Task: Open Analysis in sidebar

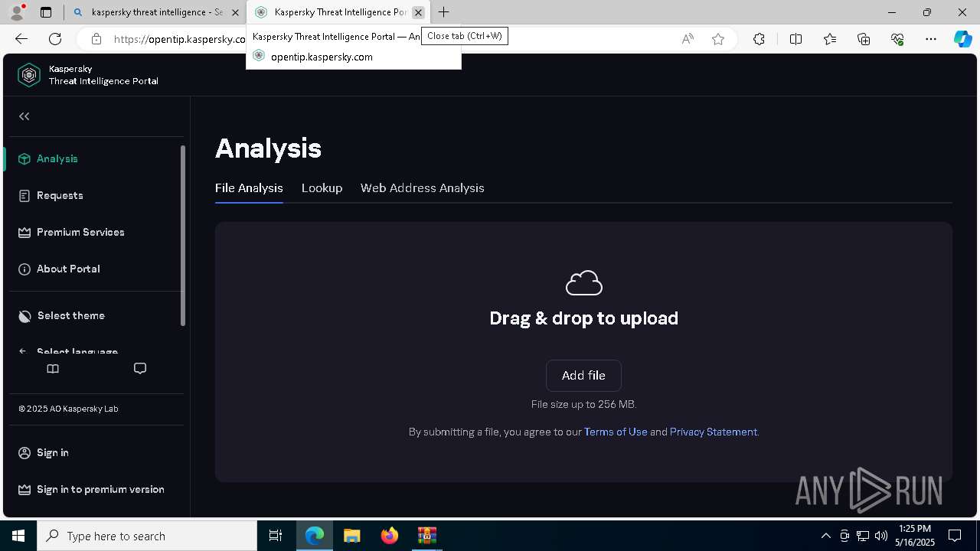Action: tap(57, 158)
